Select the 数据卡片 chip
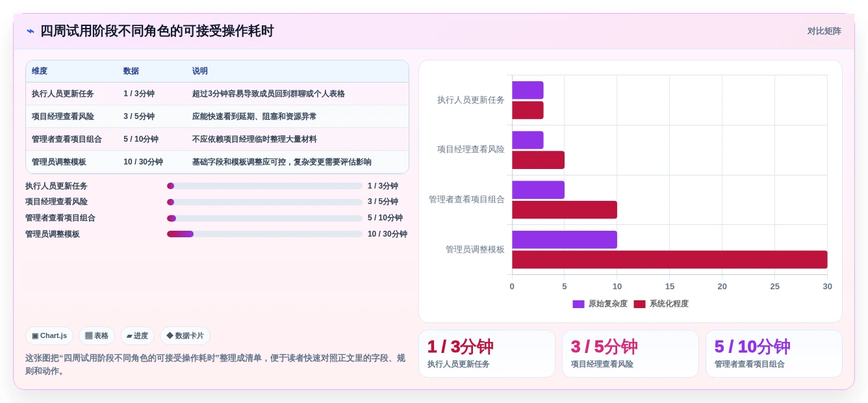868x403 pixels. click(185, 336)
